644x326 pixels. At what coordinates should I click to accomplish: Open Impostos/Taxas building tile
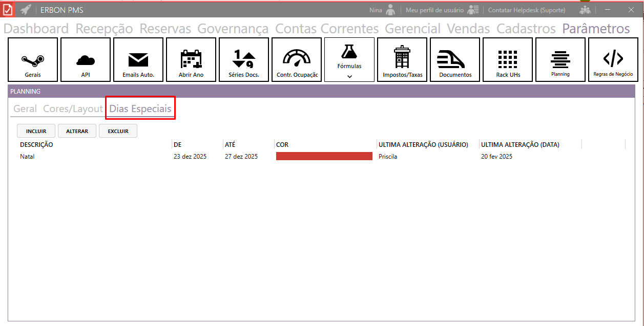click(x=402, y=60)
